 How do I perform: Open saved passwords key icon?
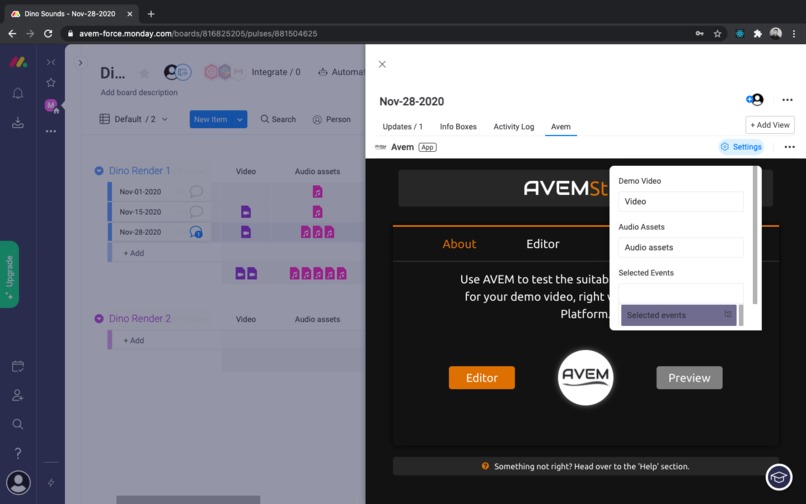(x=700, y=34)
